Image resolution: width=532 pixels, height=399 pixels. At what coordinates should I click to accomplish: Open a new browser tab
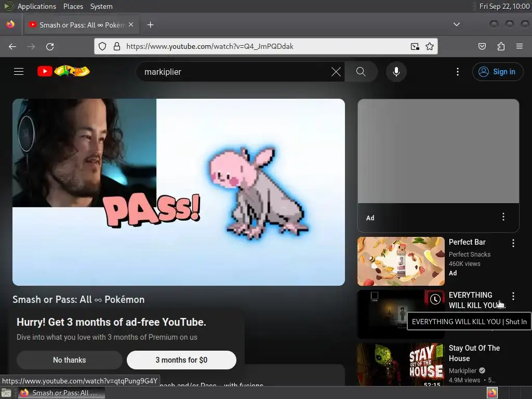click(150, 25)
